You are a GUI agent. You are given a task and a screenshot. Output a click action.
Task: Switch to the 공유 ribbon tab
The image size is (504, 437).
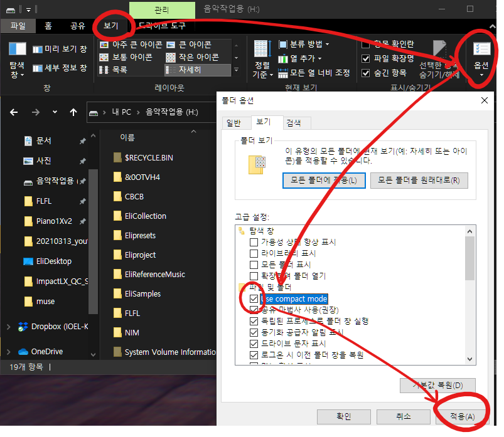pyautogui.click(x=77, y=26)
